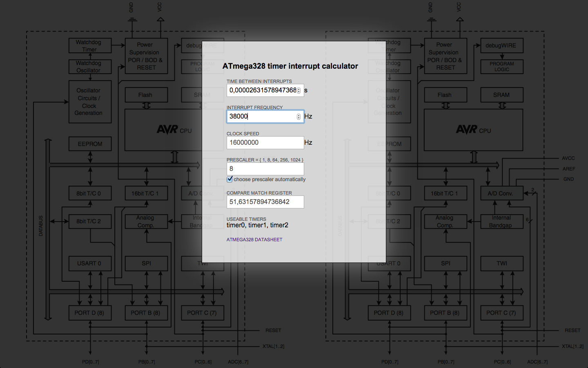Click the 'USEABLE TIMERS' label
This screenshot has width=588, height=368.
[246, 219]
